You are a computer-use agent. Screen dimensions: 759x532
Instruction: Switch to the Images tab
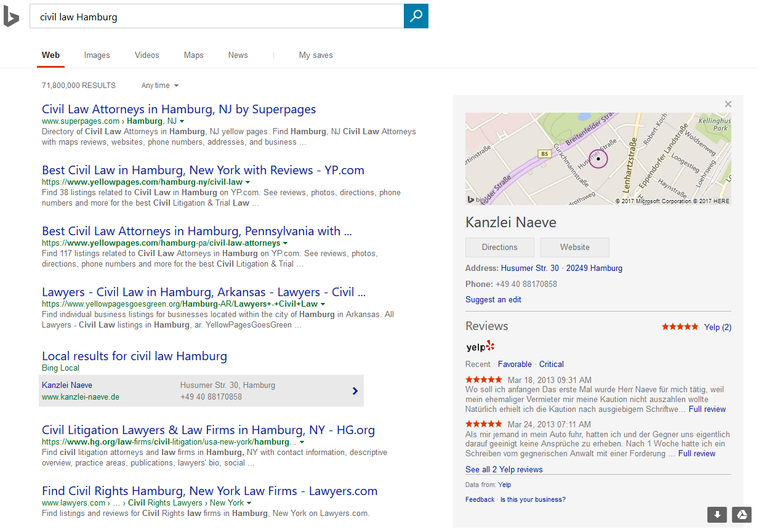tap(97, 55)
